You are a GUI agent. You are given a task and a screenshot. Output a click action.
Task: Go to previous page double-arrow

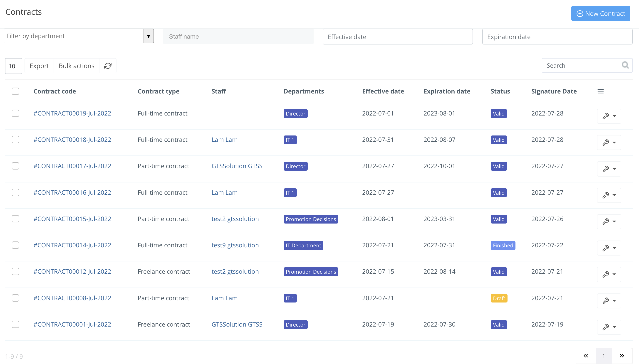click(x=586, y=356)
